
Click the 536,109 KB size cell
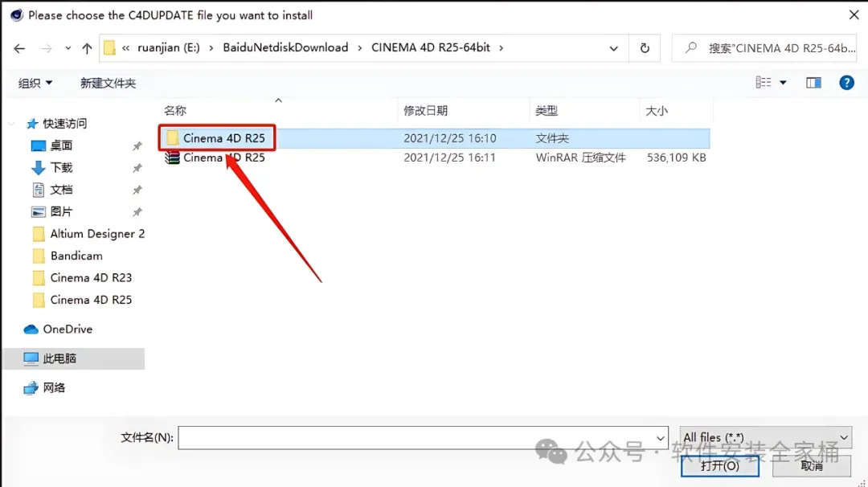pyautogui.click(x=676, y=158)
